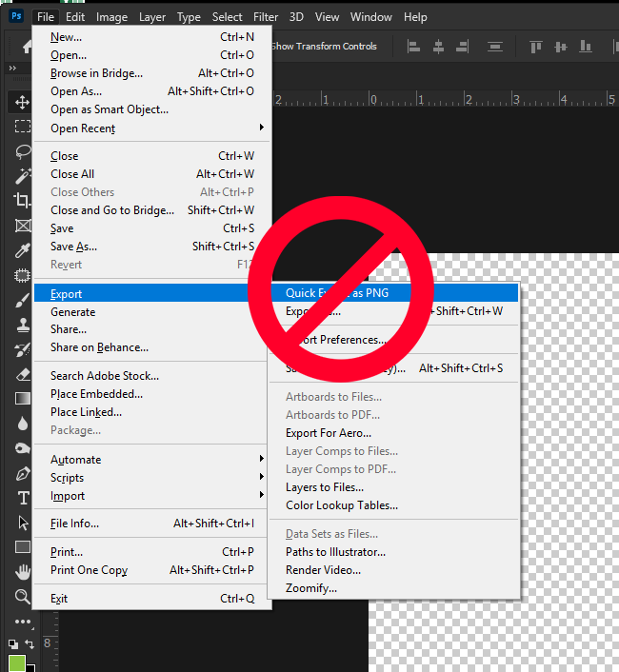Open the Help menu
Screen dimensions: 619x672
click(x=415, y=17)
